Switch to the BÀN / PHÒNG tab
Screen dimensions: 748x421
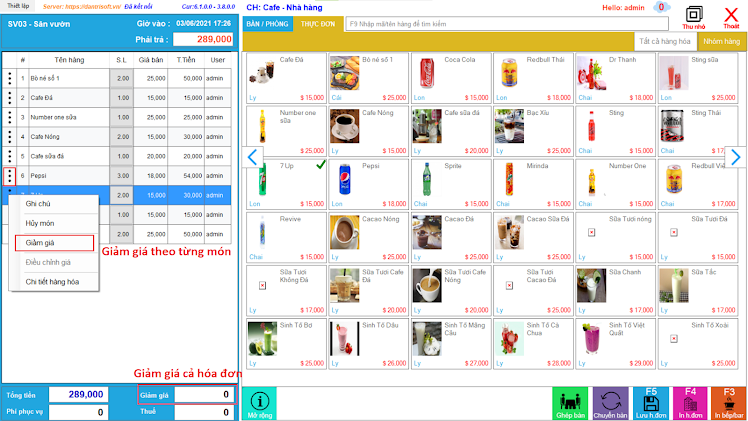click(267, 24)
